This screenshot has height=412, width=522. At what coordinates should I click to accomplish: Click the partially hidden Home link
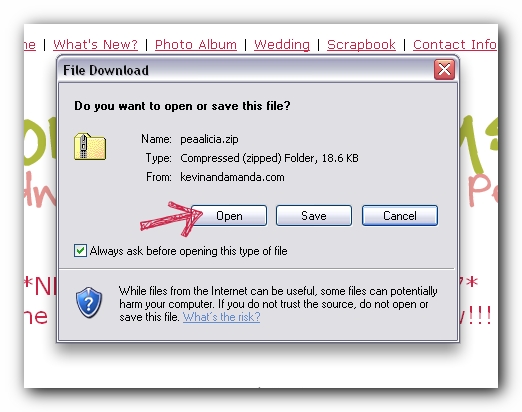pyautogui.click(x=30, y=44)
